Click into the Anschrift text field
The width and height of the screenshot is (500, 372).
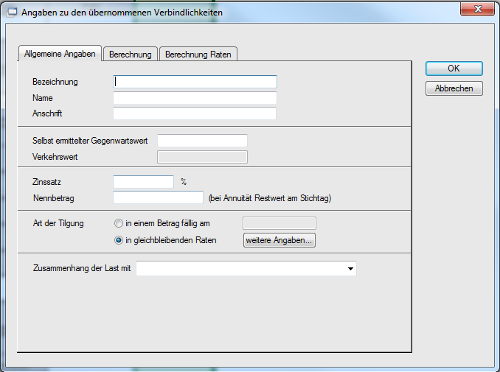(x=195, y=113)
